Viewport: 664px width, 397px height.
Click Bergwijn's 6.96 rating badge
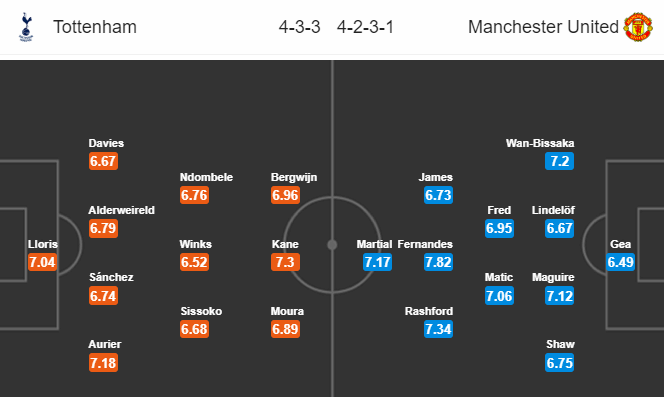(285, 195)
